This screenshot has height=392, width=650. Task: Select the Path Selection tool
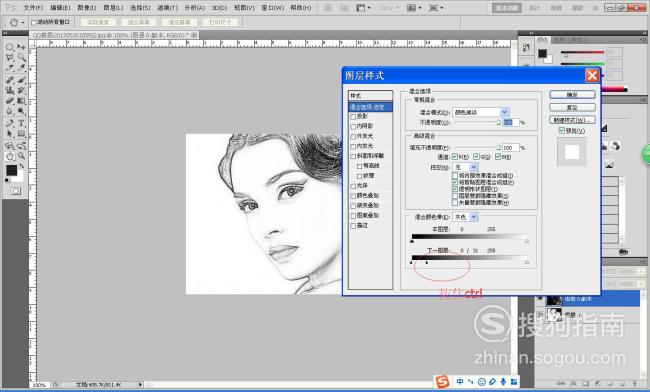tap(10, 133)
